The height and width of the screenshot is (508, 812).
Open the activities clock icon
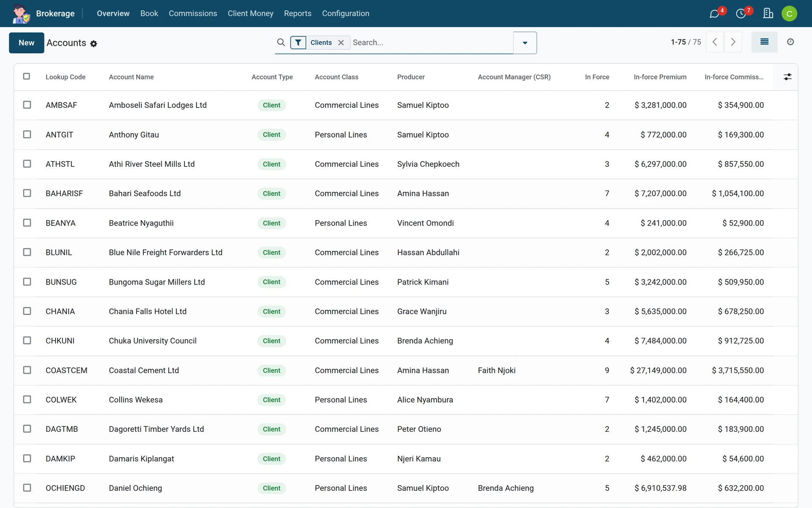(x=741, y=14)
